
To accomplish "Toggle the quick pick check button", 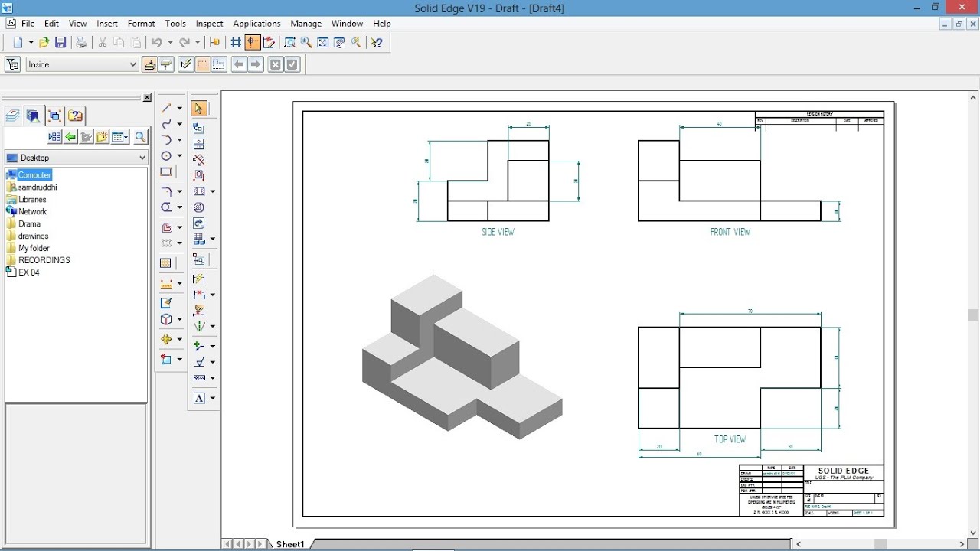I will (185, 64).
